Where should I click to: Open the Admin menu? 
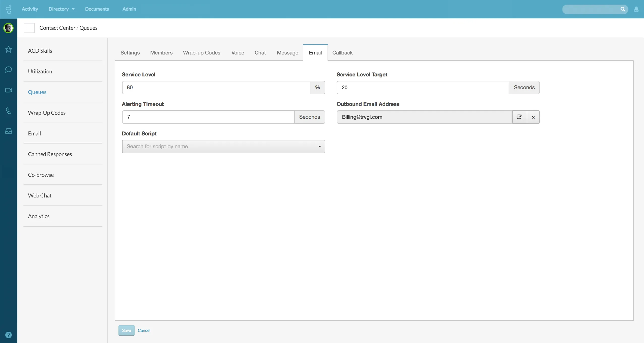coord(129,9)
